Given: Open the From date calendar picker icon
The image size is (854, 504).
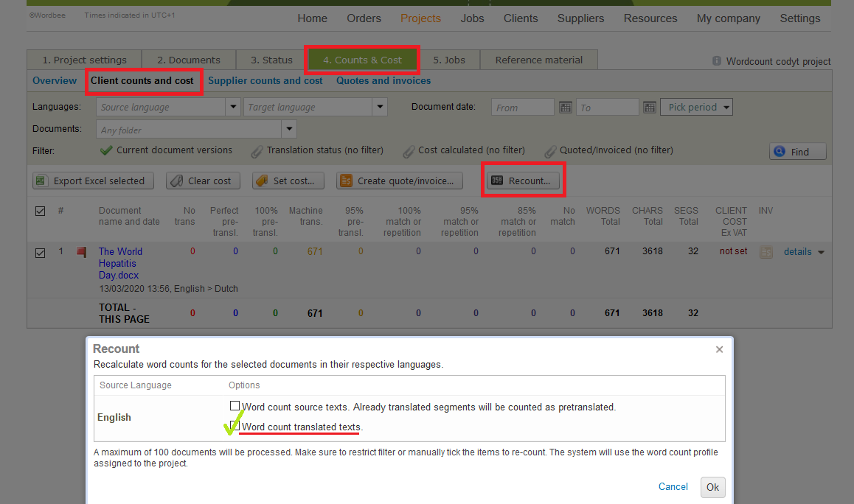Looking at the screenshot, I should click(x=566, y=108).
